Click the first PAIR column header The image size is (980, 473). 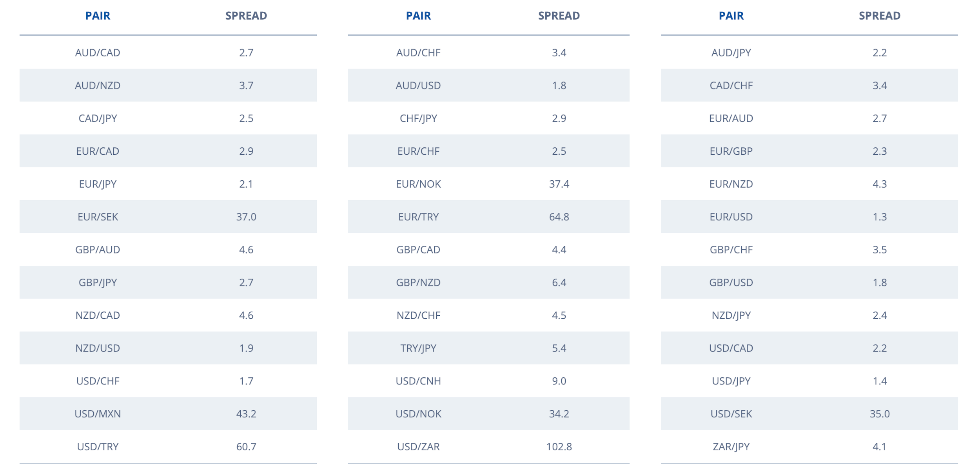(x=98, y=16)
